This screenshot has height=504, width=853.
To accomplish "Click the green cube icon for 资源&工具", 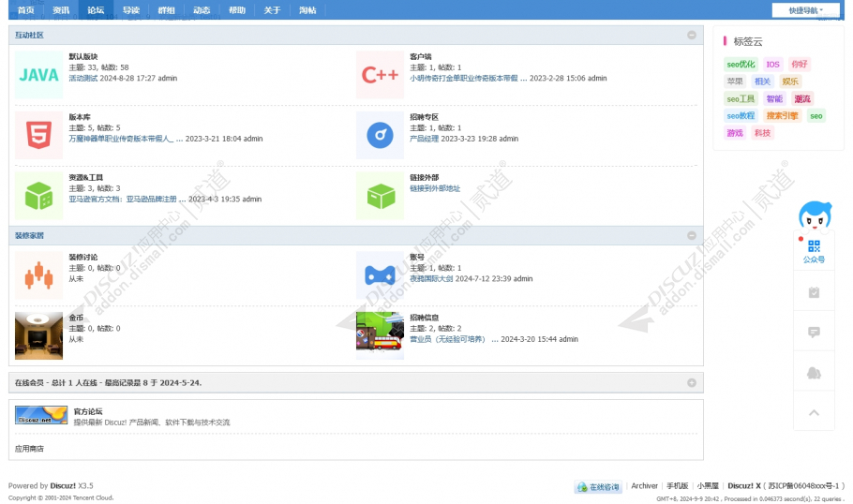I will 38,196.
